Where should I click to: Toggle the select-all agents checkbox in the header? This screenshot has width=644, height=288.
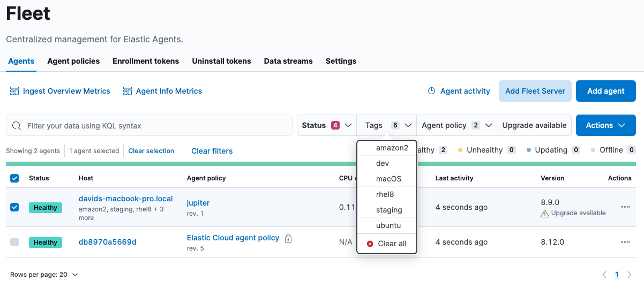click(14, 178)
